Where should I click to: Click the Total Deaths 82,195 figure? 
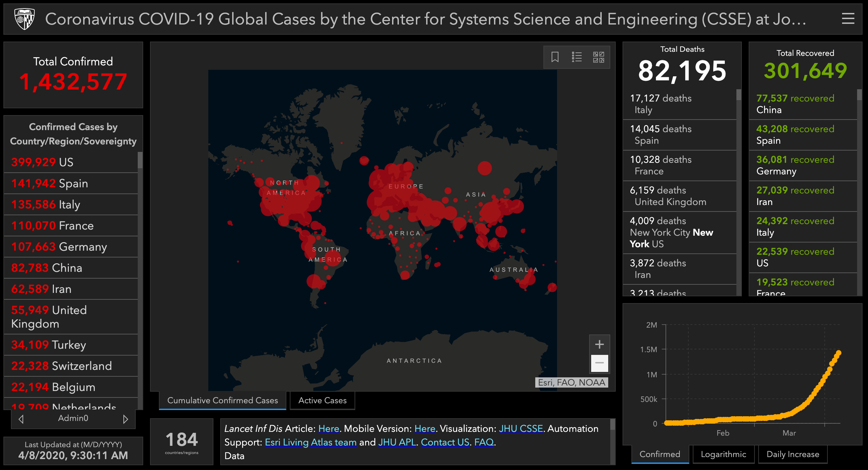(682, 71)
